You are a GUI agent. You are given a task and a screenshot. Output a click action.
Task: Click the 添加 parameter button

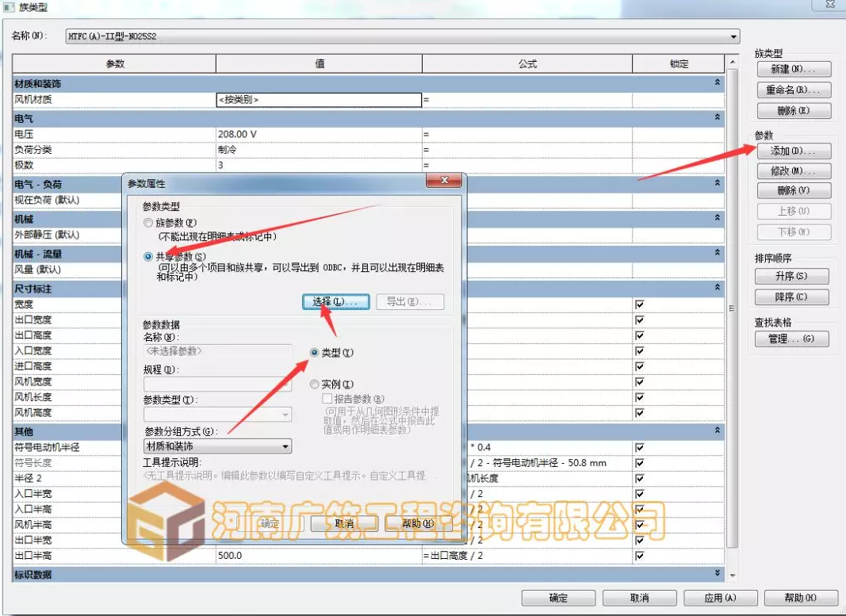[x=794, y=151]
